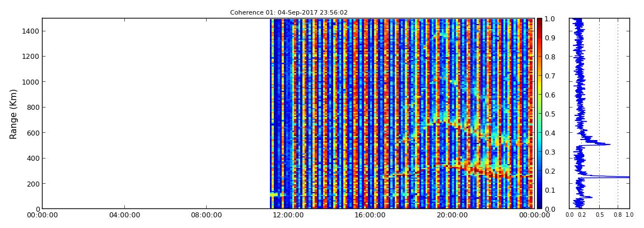
Task: Click the 04:00:00 time axis label
Action: 124,215
